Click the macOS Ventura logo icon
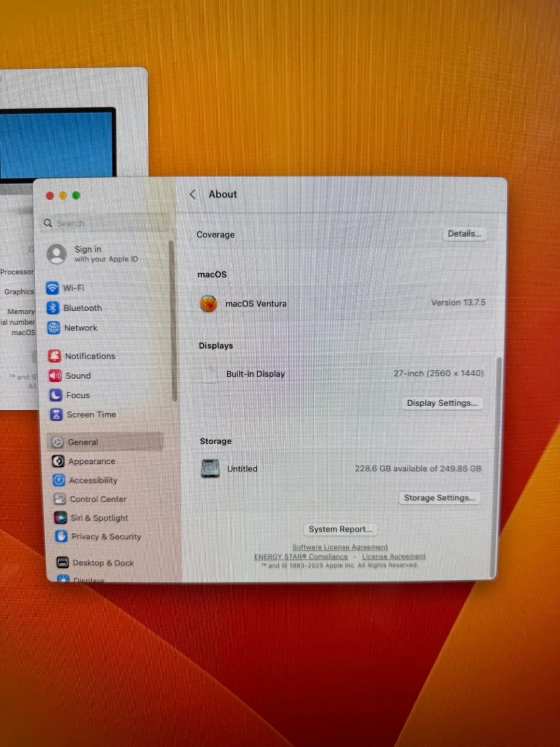This screenshot has width=560, height=747. click(208, 303)
